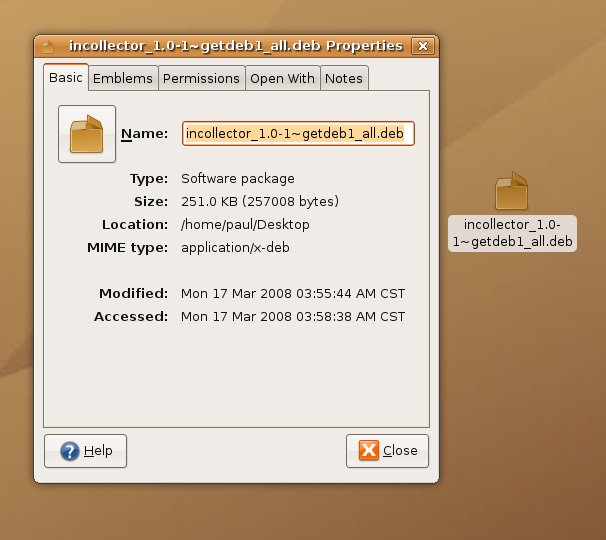Open the Emblems tab
The image size is (606, 540).
click(x=123, y=78)
